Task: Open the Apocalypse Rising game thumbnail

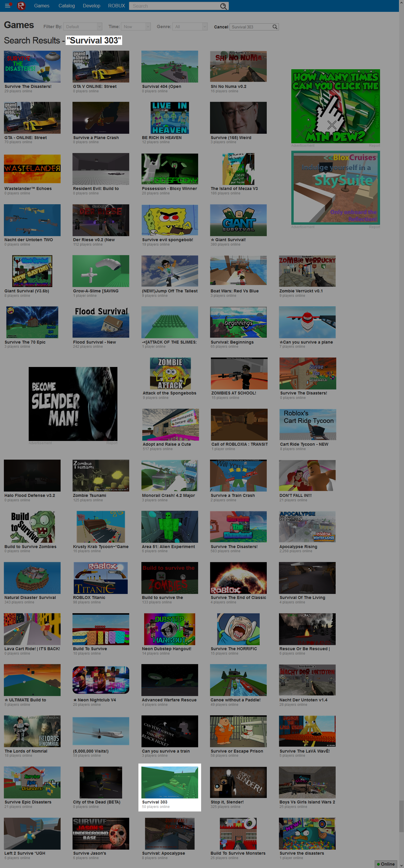Action: [307, 527]
